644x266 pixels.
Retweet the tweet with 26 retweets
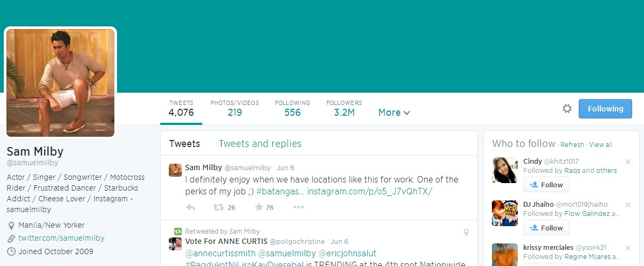(219, 207)
